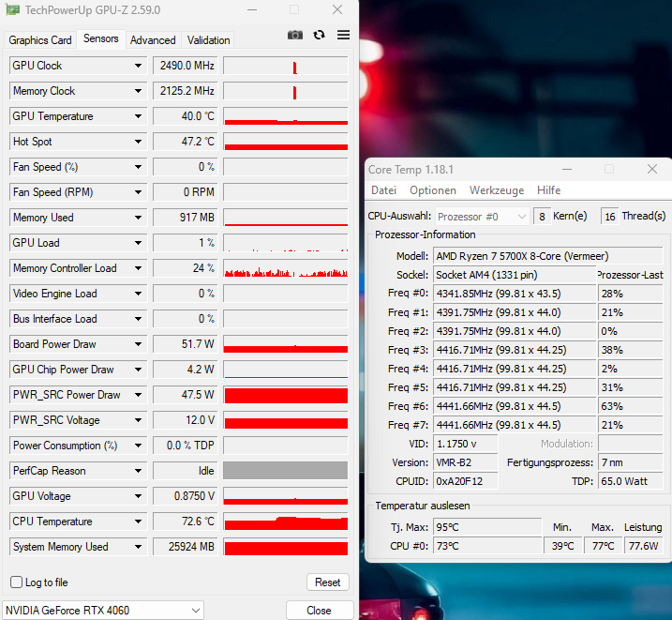Select the Sensors tab

click(100, 38)
